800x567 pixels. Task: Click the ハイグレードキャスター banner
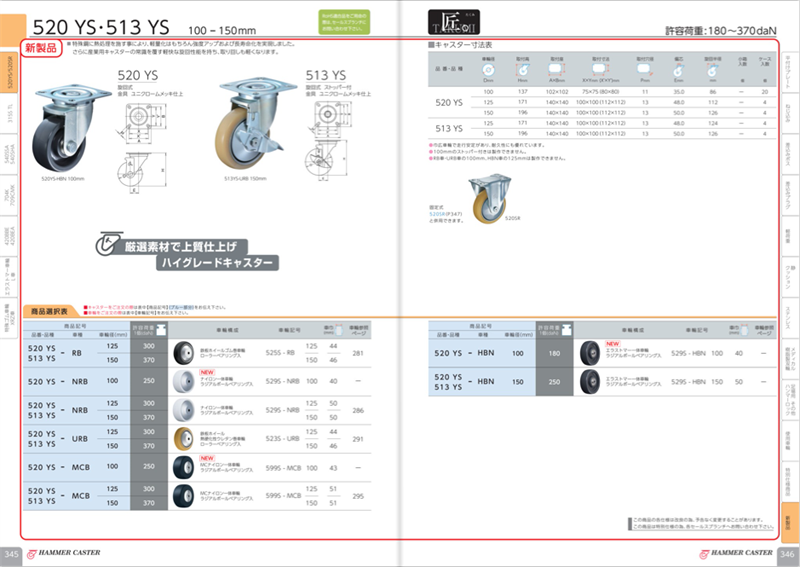click(217, 263)
